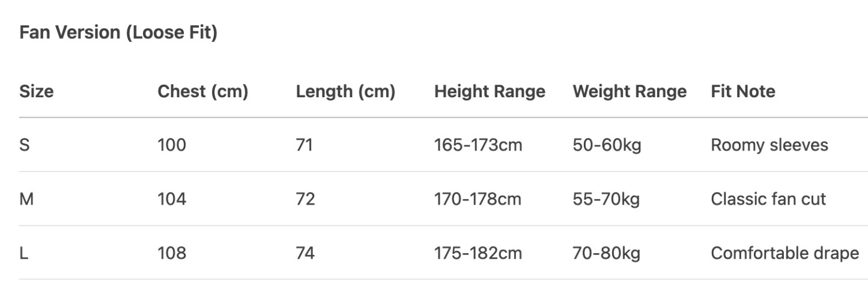Click the size M row label
Image resolution: width=868 pixels, height=282 pixels.
point(26,199)
